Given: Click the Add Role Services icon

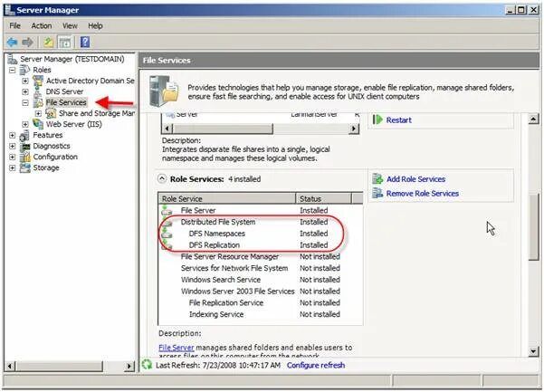Looking at the screenshot, I should click(x=377, y=179).
